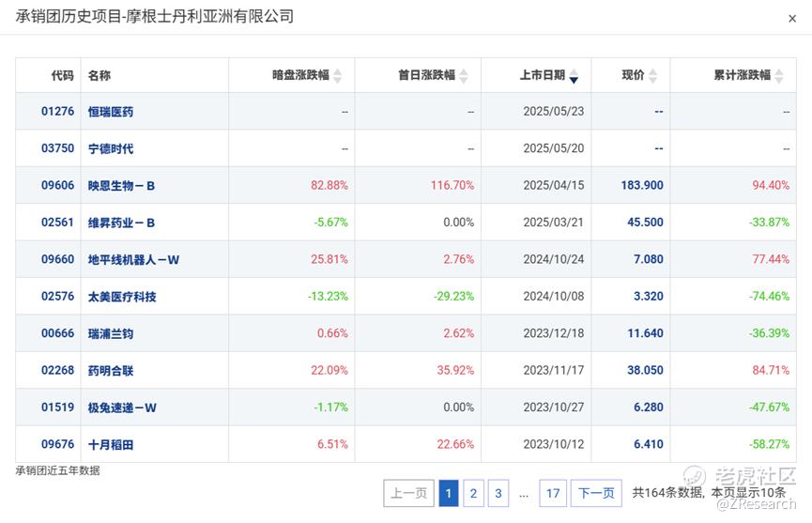812x523 pixels.
Task: Click -29.23% first-day change
Action: (x=453, y=296)
